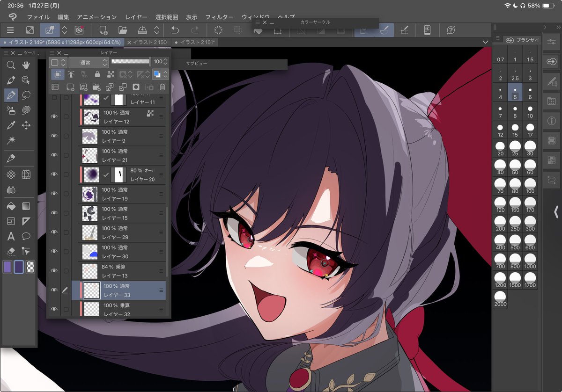Viewport: 562px width, 392px height.
Task: Select the Object operation cube tool
Action: pos(26,80)
